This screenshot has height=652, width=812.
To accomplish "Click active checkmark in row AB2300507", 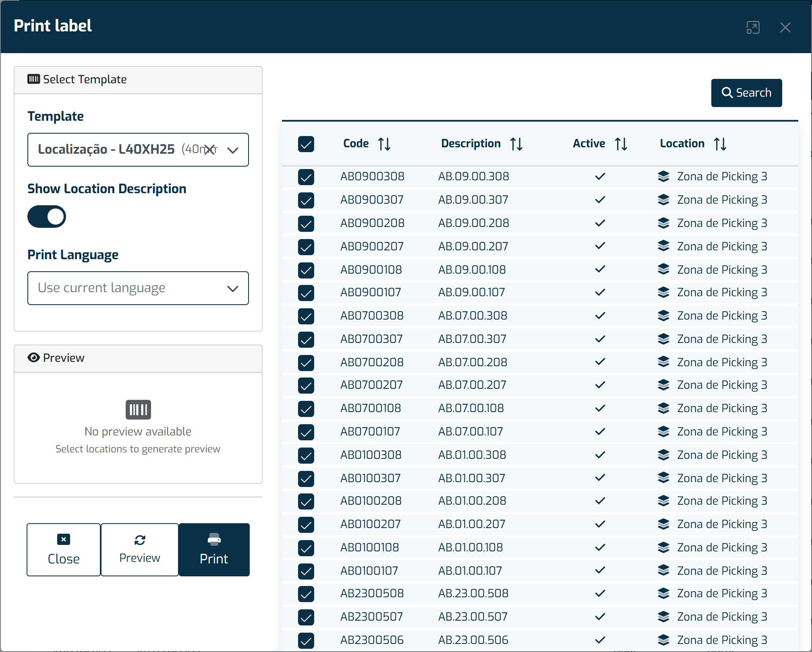I will pos(600,617).
